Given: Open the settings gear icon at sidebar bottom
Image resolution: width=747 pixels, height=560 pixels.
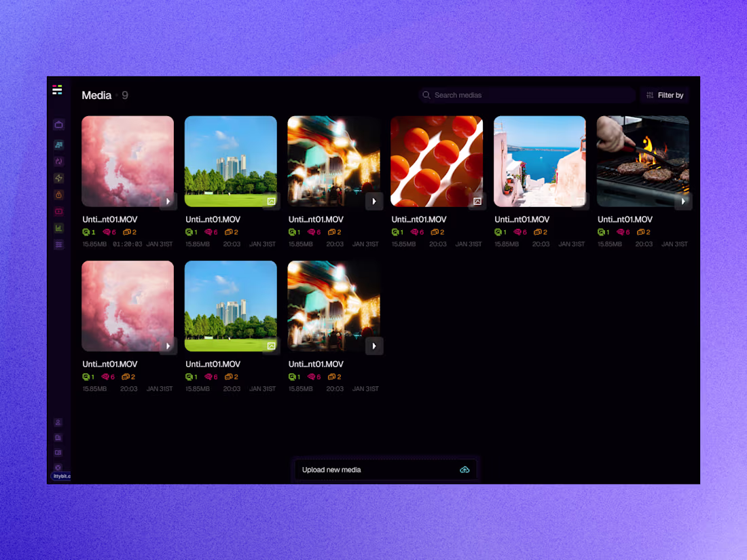Looking at the screenshot, I should [x=58, y=468].
